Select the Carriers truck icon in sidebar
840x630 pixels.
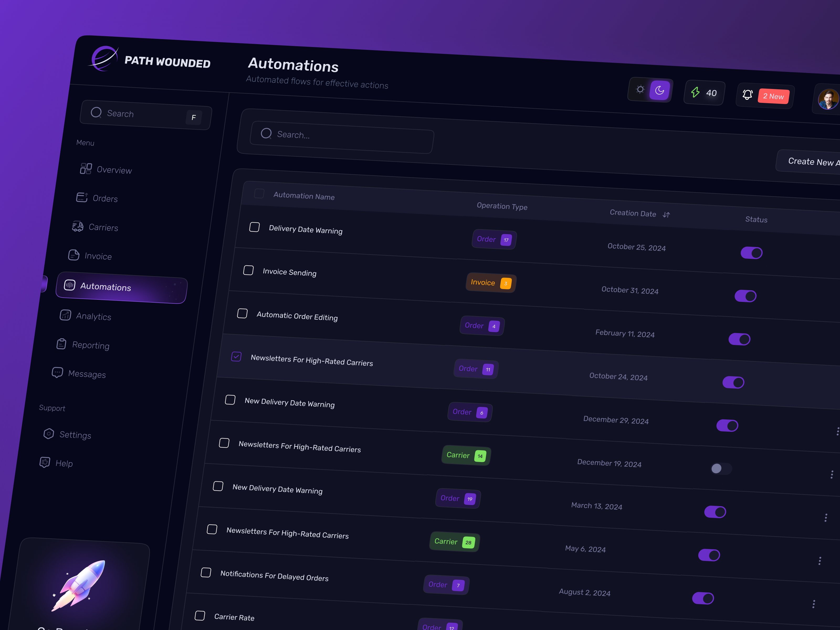pyautogui.click(x=78, y=226)
